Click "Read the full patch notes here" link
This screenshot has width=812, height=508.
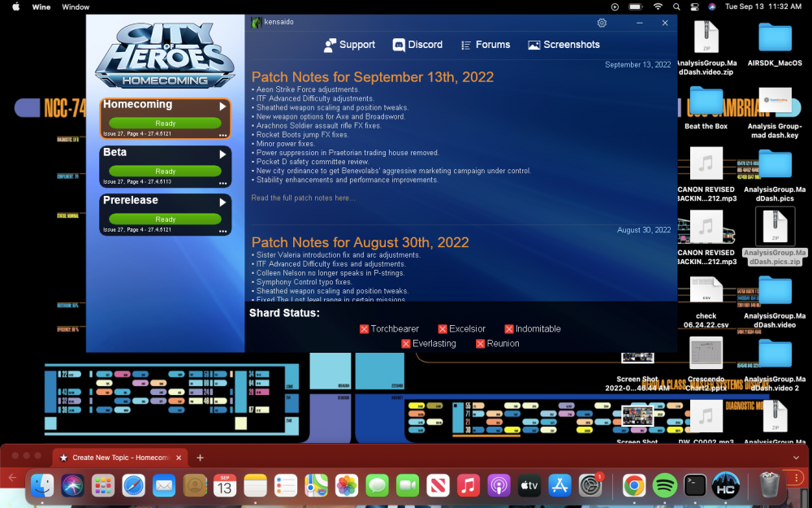coord(303,198)
